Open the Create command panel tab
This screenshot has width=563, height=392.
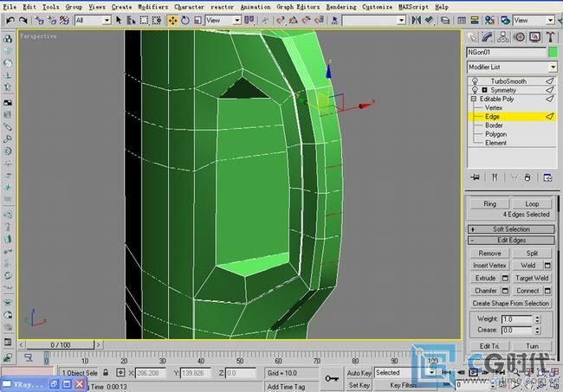pyautogui.click(x=473, y=37)
